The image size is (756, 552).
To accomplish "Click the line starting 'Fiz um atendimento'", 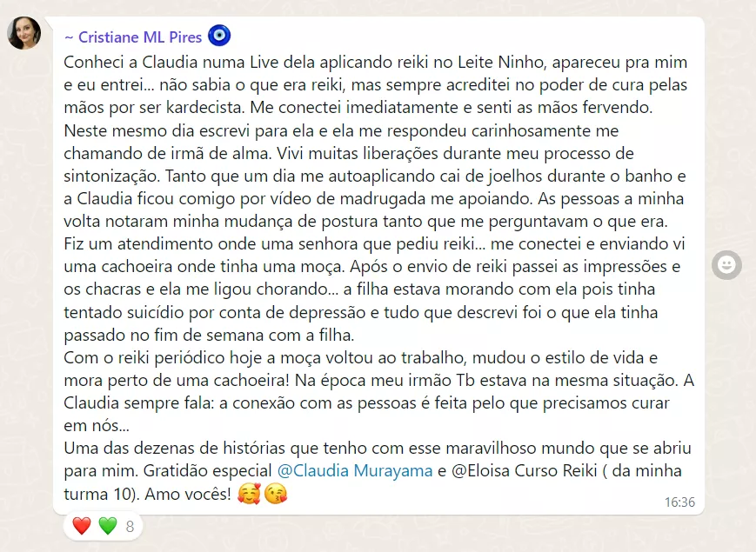I will coord(374,243).
